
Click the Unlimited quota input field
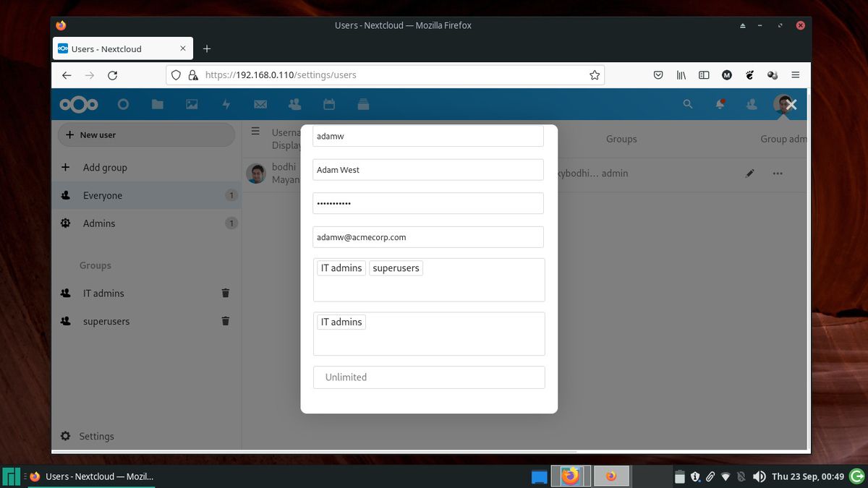pos(428,377)
